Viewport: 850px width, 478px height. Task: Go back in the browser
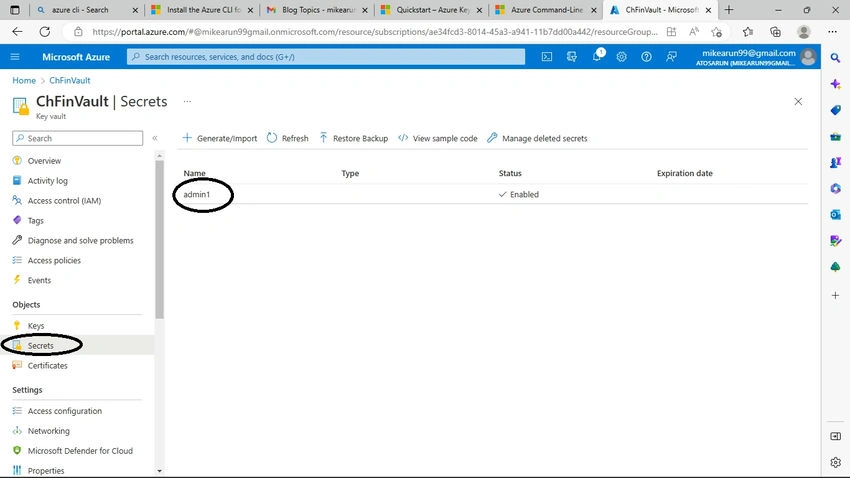[x=17, y=32]
